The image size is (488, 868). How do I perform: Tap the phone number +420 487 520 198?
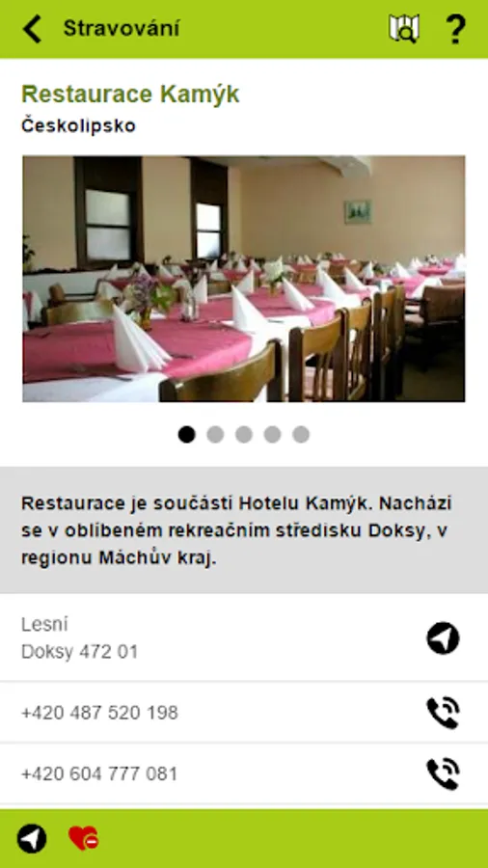[99, 713]
